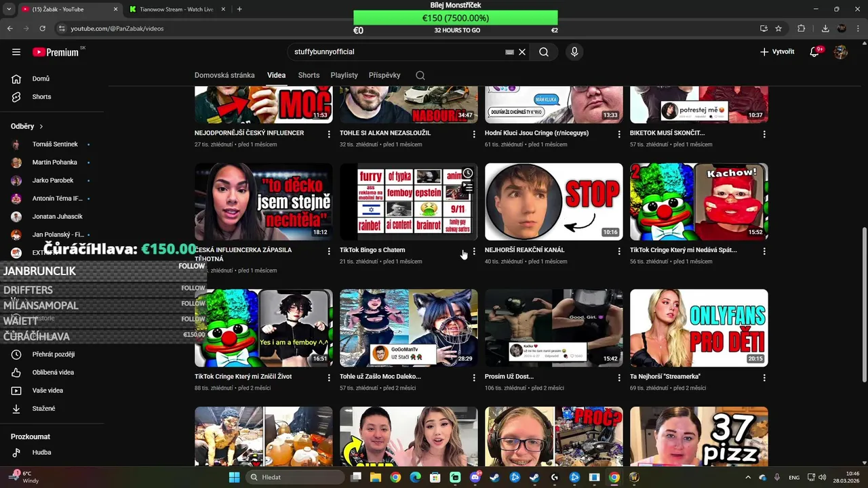The image size is (868, 488).
Task: Click the Windows Start button
Action: pos(234,477)
